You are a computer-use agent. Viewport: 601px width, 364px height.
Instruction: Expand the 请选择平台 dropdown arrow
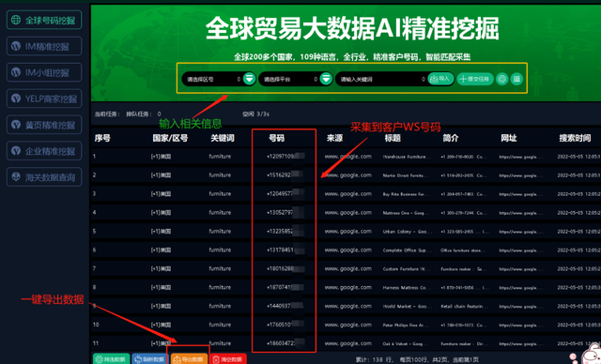pos(326,79)
